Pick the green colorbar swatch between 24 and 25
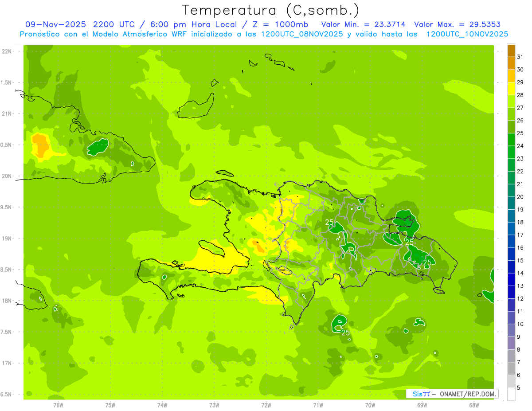Screen dimensions: 532x411 coord(511,139)
